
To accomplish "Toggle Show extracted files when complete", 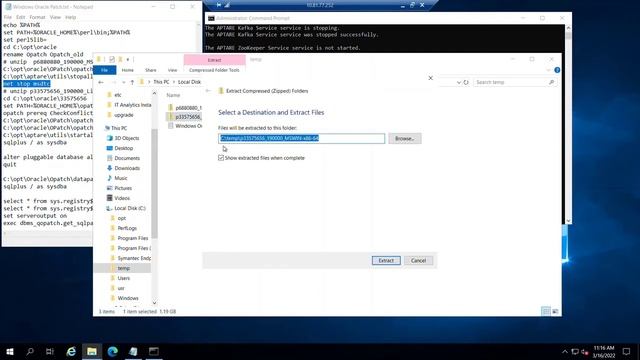I will [221, 158].
